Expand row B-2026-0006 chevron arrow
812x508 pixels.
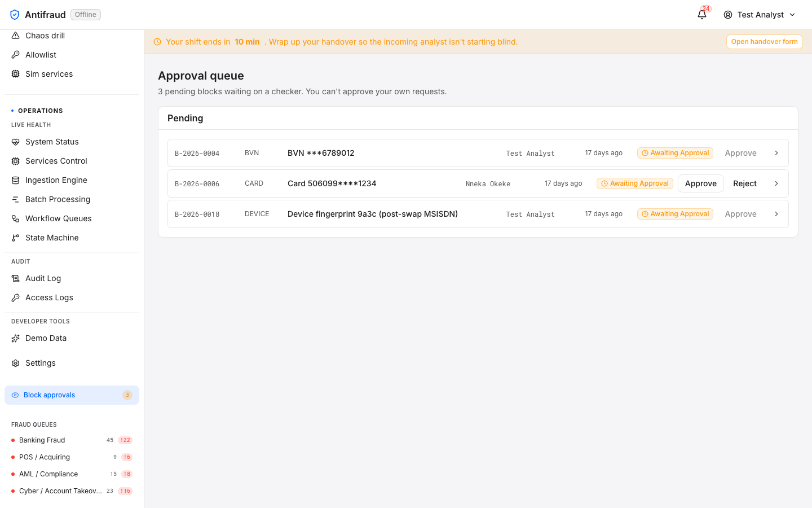point(776,183)
